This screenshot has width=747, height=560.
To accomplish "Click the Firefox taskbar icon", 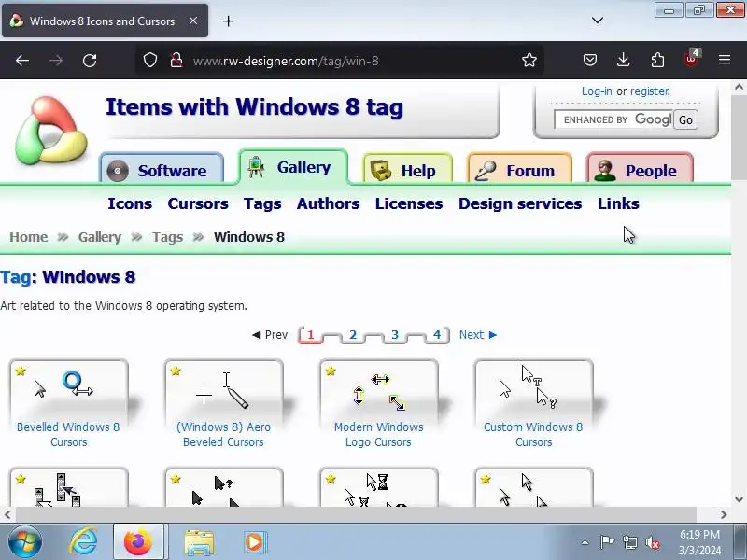I will point(138,542).
